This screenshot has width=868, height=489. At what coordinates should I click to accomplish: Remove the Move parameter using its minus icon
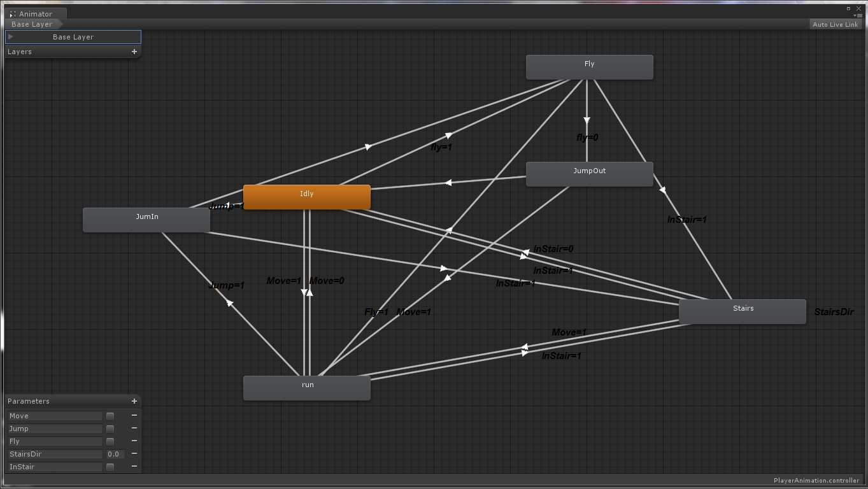pyautogui.click(x=134, y=416)
